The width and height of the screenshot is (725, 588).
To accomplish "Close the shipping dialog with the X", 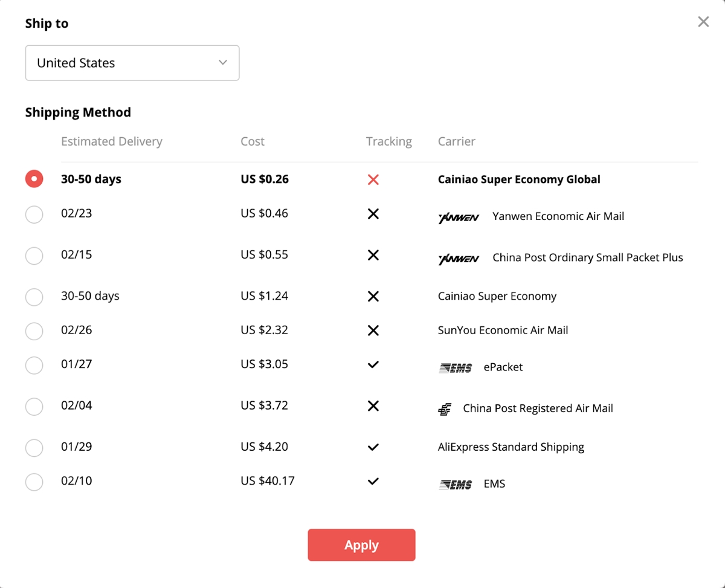I will [703, 22].
